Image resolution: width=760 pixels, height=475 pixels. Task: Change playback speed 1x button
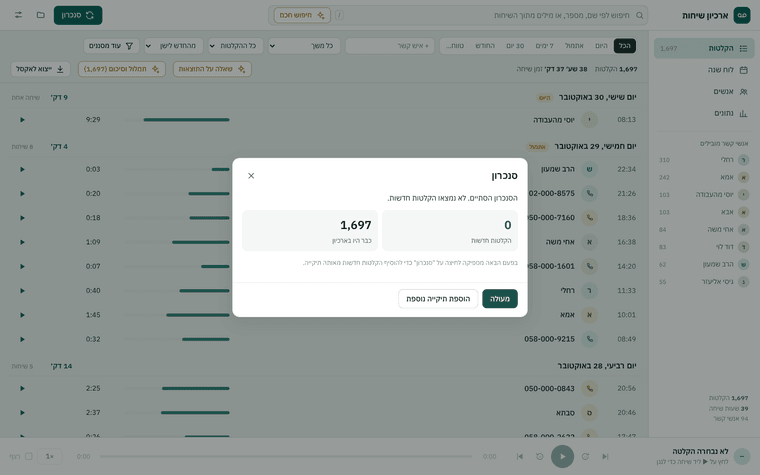pyautogui.click(x=49, y=456)
